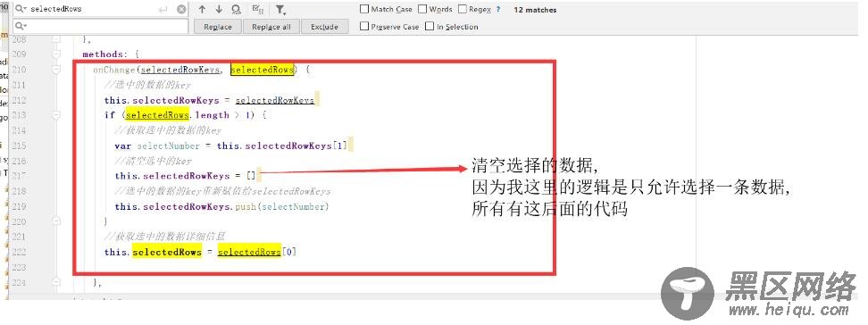
Task: Click the Replace all button
Action: point(271,27)
